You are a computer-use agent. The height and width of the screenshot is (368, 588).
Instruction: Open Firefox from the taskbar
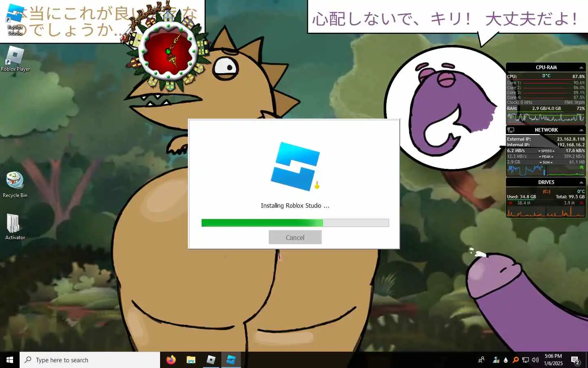171,360
